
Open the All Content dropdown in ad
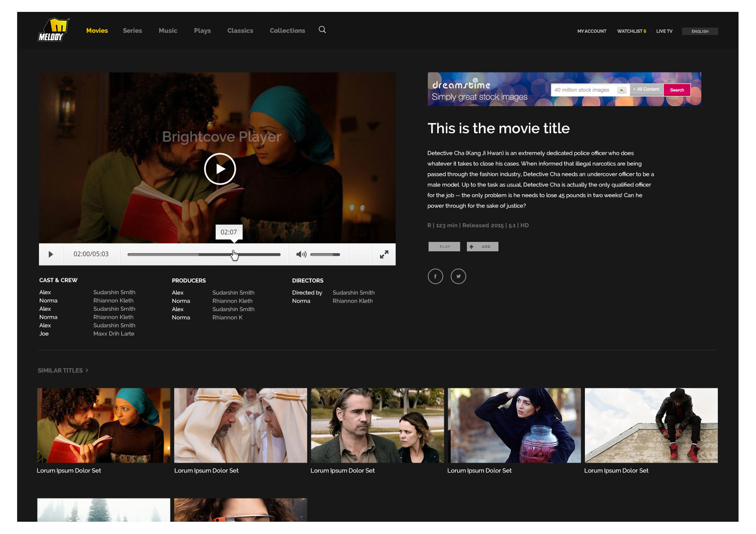pyautogui.click(x=647, y=89)
